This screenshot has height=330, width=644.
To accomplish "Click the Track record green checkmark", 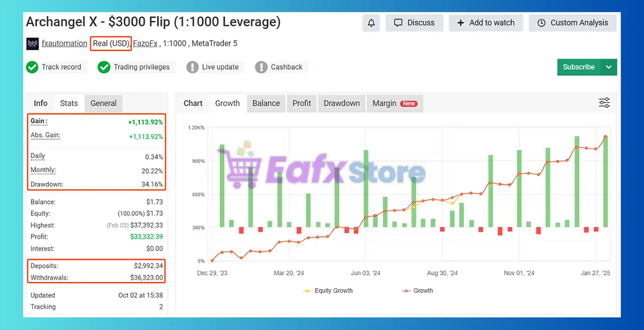I will pyautogui.click(x=32, y=67).
